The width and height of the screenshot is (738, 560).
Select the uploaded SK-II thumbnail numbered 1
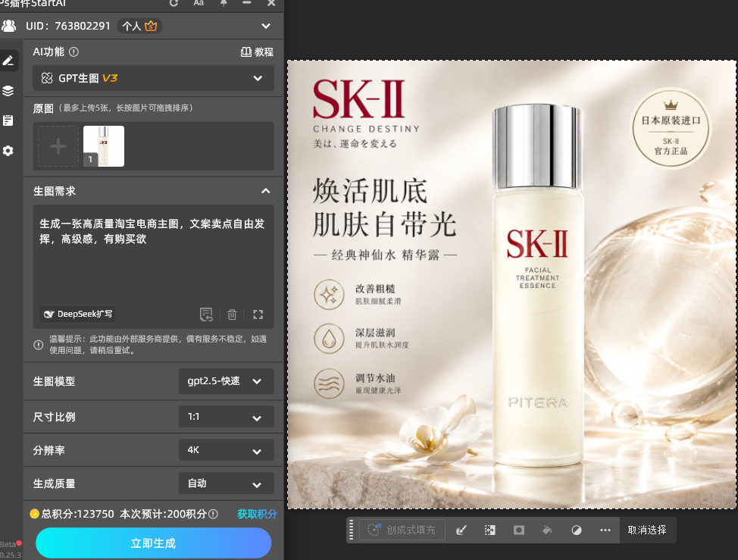coord(104,146)
